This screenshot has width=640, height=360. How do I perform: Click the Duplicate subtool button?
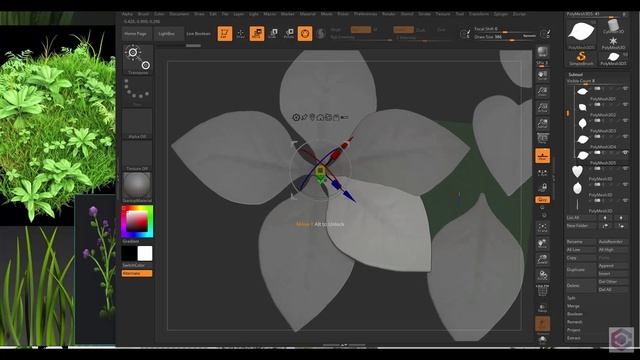pos(581,270)
